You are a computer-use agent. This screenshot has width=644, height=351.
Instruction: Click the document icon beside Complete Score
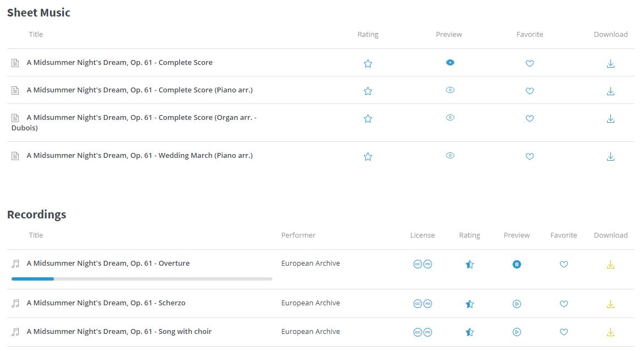coord(15,63)
